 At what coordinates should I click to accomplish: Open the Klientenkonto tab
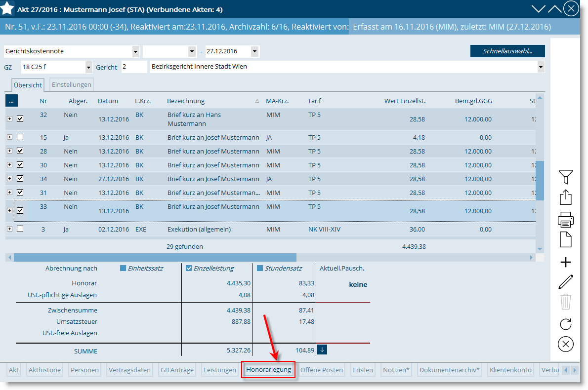tap(510, 370)
